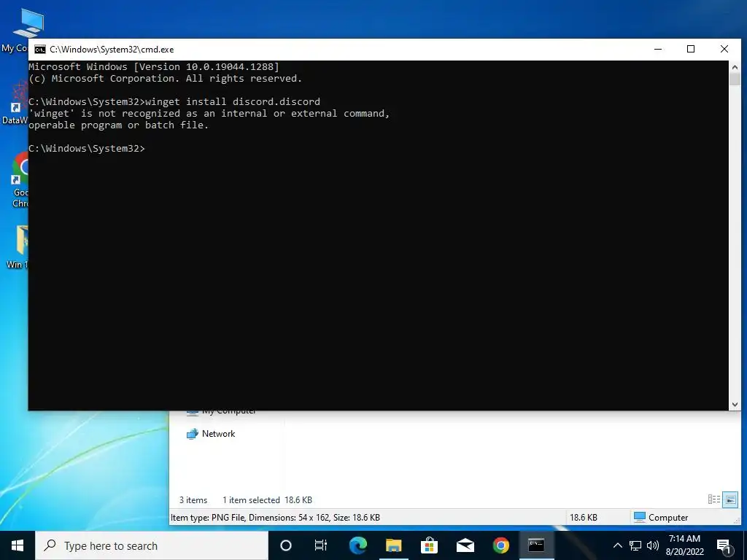Screen dimensions: 747x560
Task: Open network status tray icon
Action: point(635,545)
